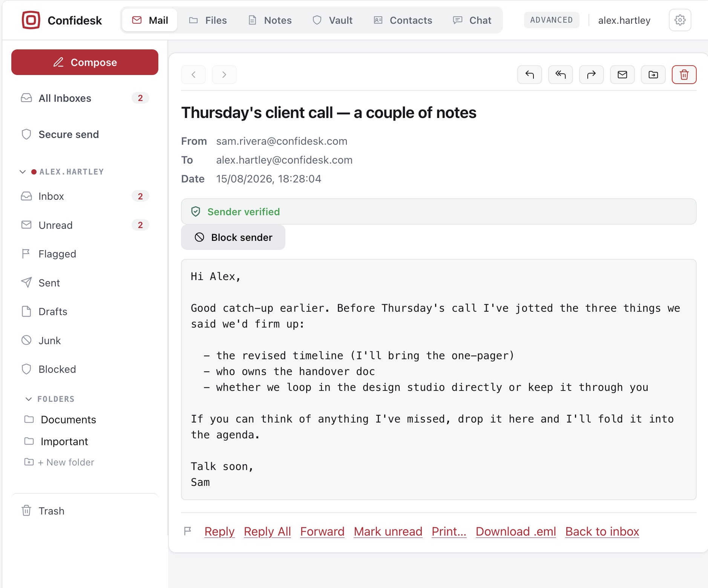Open the Trash folder
Image resolution: width=708 pixels, height=588 pixels.
85,511
